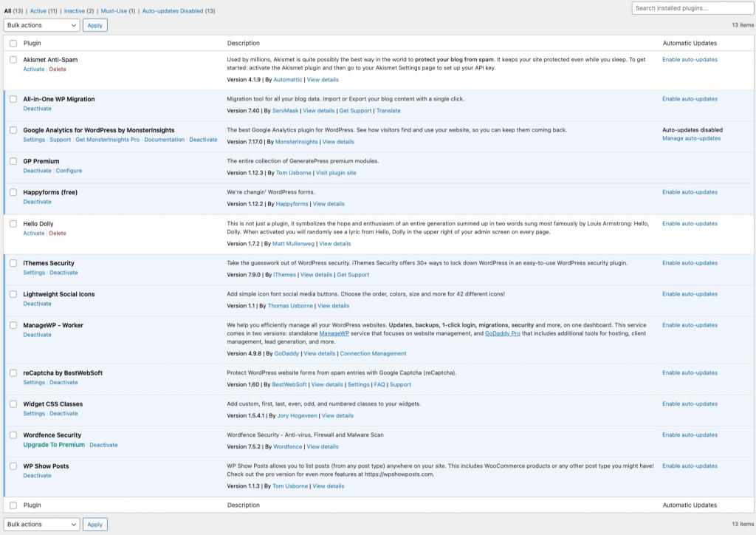This screenshot has height=535, width=756.
Task: Focus the Search installed plugins field
Action: (x=693, y=8)
